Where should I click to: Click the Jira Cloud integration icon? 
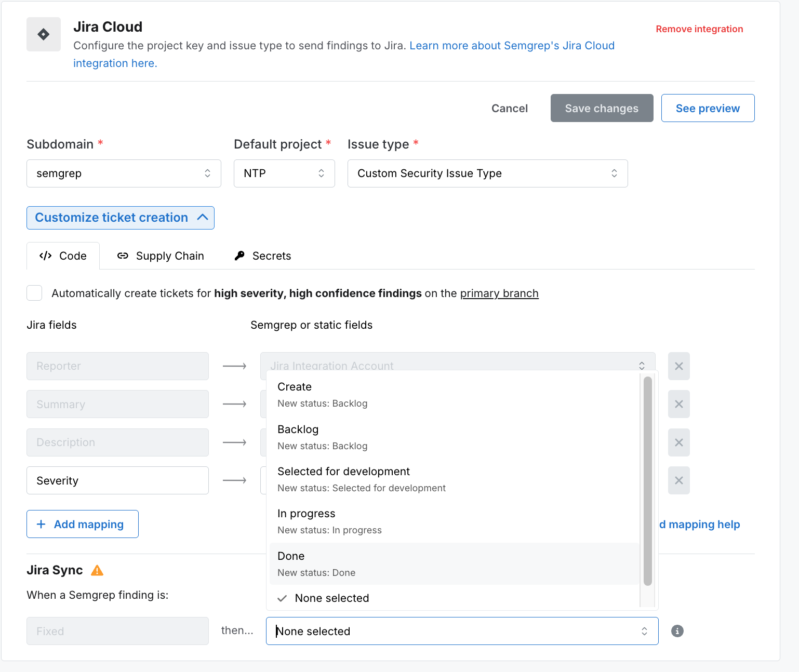click(44, 34)
